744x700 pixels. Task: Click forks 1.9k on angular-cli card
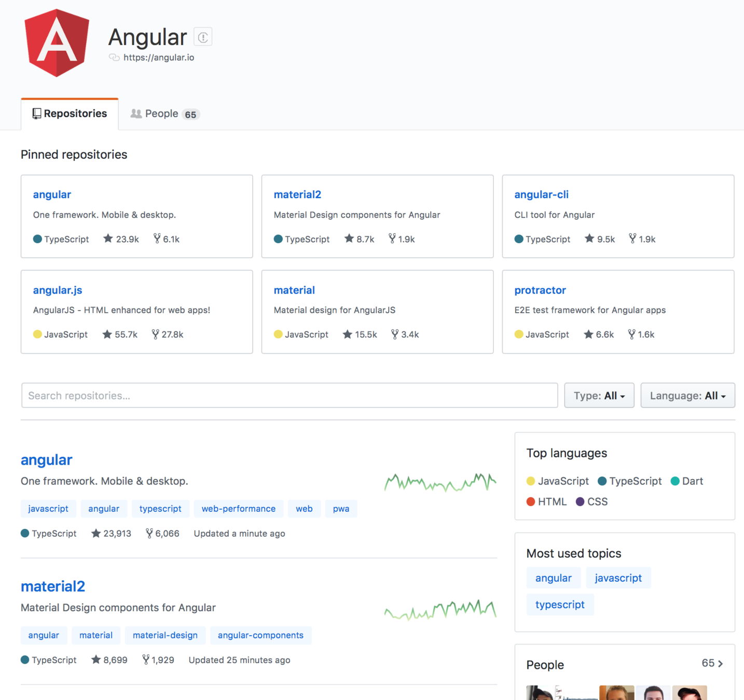point(642,239)
